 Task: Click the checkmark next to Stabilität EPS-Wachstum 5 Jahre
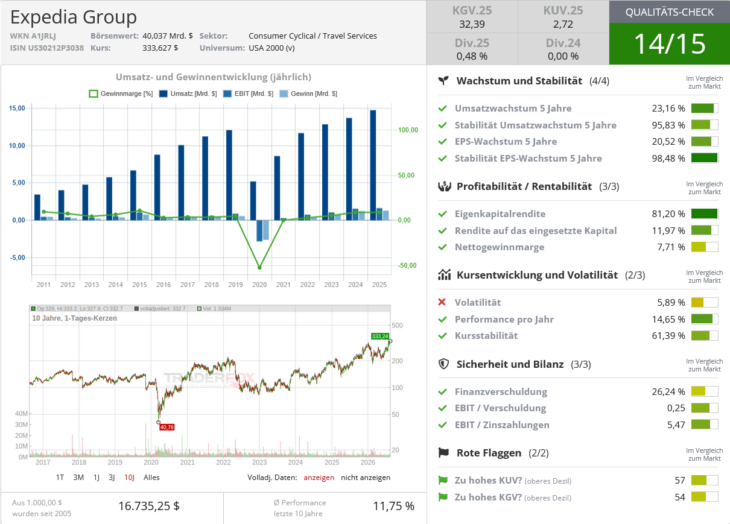(442, 158)
